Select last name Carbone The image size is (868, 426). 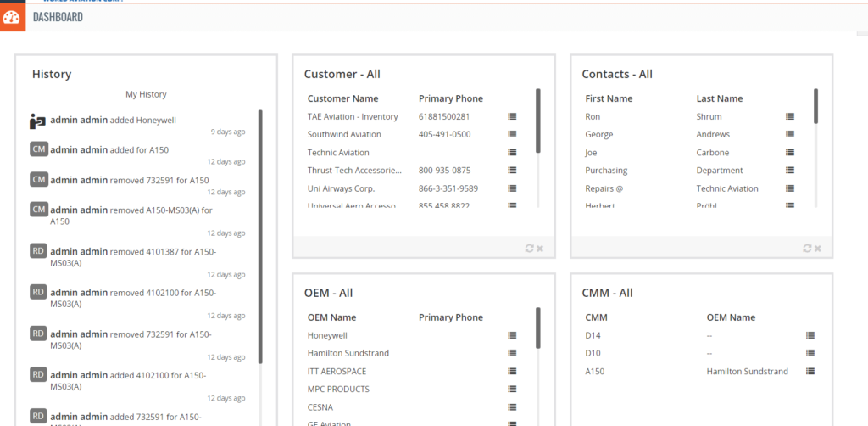click(712, 153)
